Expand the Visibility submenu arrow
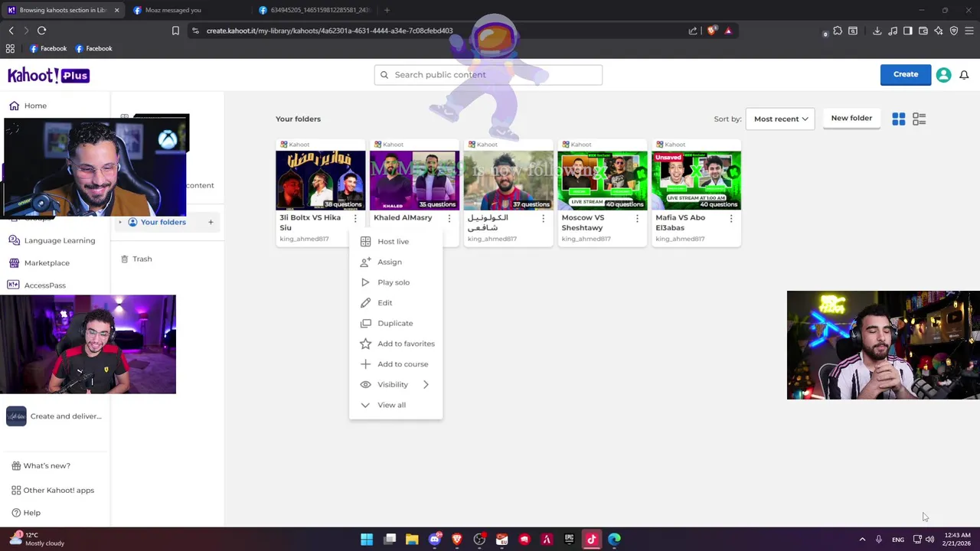This screenshot has height=551, width=980. click(426, 384)
